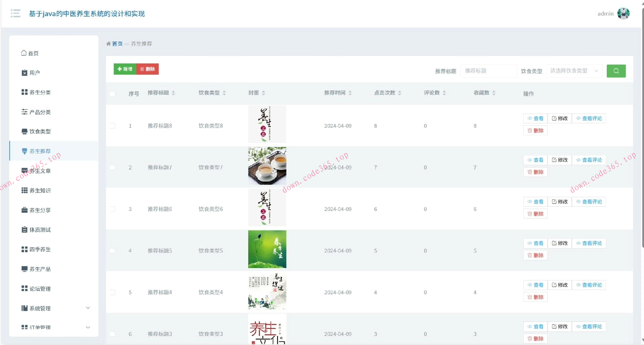Sort by 推荐标题 column arrows

point(173,93)
